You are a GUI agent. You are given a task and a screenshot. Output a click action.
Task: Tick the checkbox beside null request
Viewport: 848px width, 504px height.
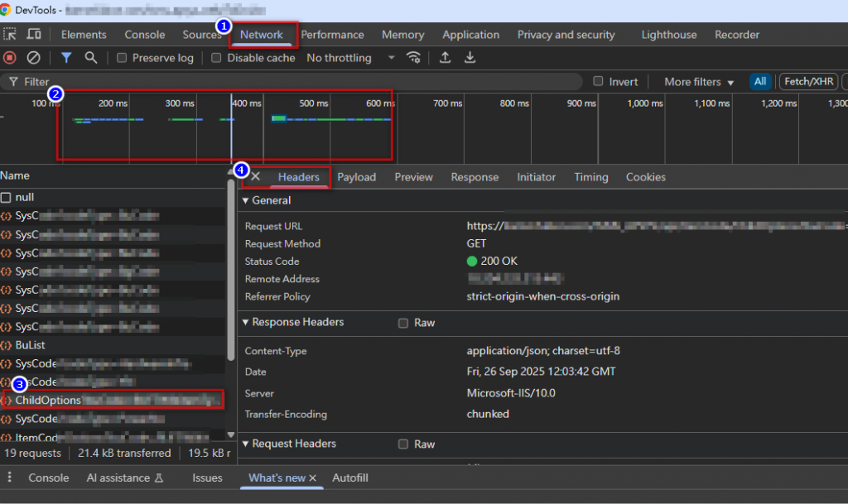6,197
